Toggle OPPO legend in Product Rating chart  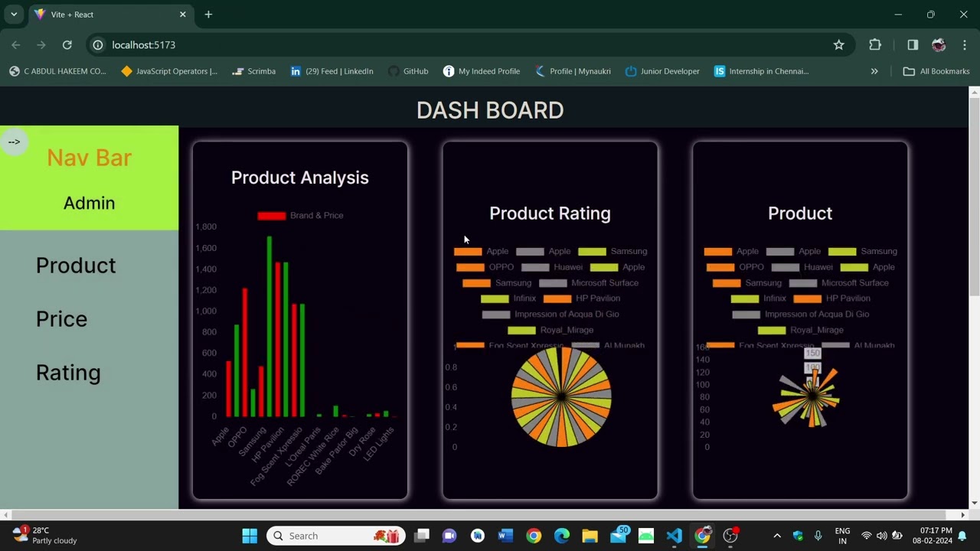click(485, 267)
